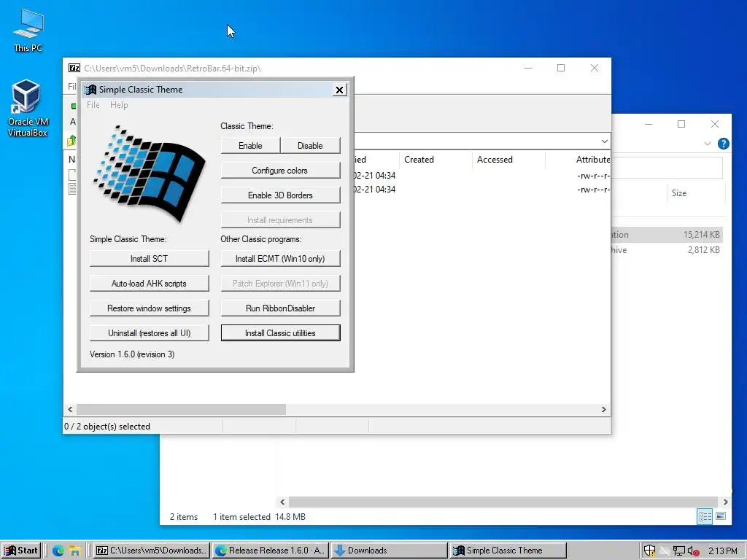Select the 2,812 KB file row

click(667, 250)
